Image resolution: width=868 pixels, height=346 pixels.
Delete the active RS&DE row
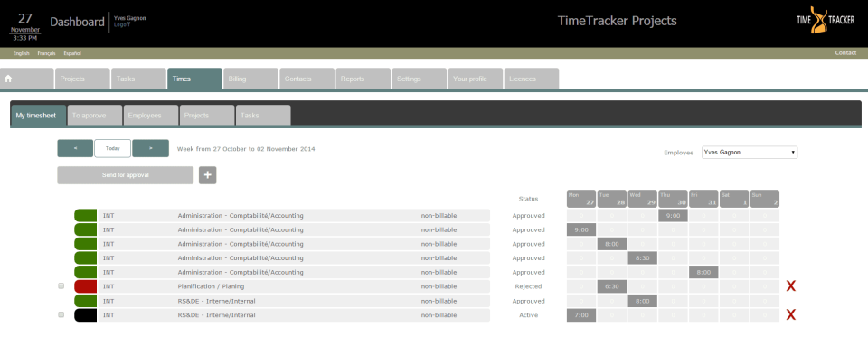click(x=791, y=315)
